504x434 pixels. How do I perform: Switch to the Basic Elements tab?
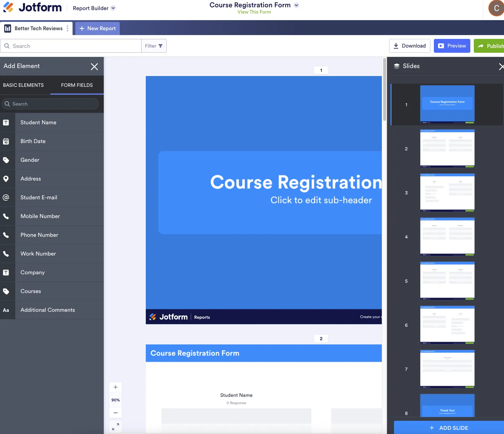tap(23, 85)
